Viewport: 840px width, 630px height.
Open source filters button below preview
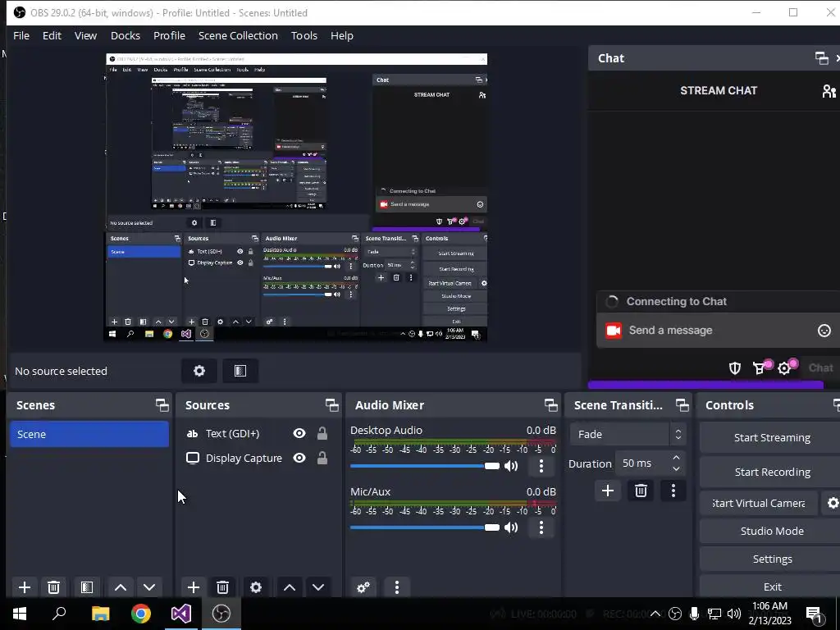[x=240, y=371]
